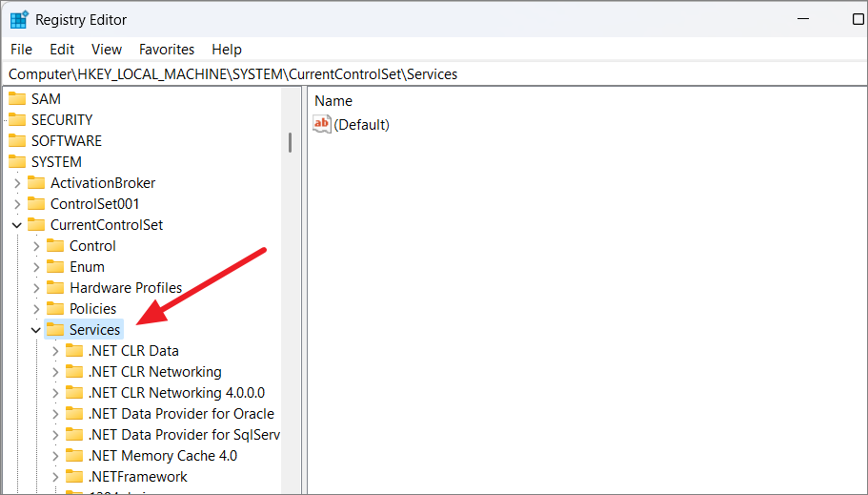
Task: Expand the ControlSet001 key
Action: tap(17, 204)
